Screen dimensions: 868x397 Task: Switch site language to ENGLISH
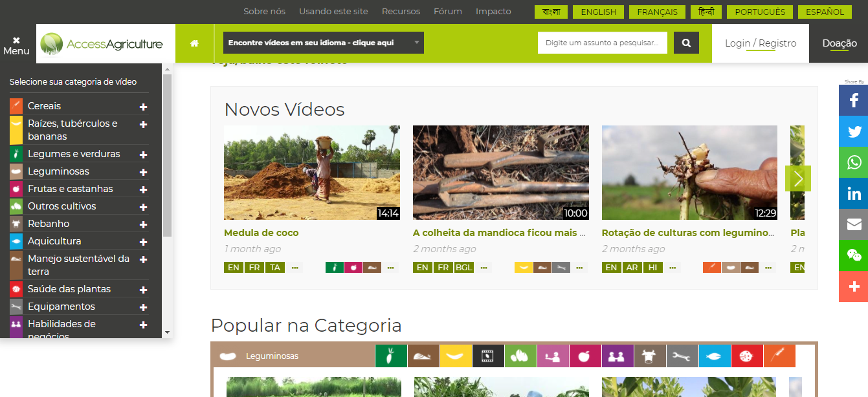[599, 12]
